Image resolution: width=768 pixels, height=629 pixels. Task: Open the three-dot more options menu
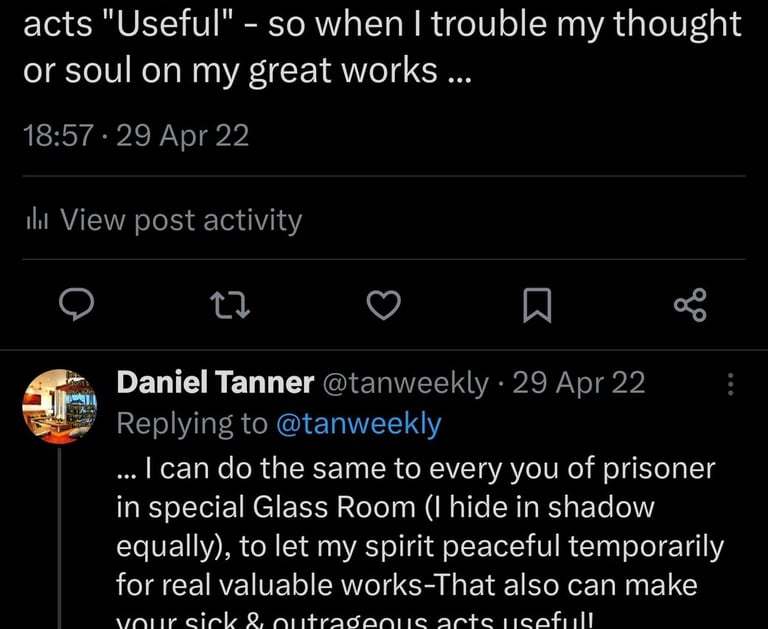pyautogui.click(x=731, y=383)
